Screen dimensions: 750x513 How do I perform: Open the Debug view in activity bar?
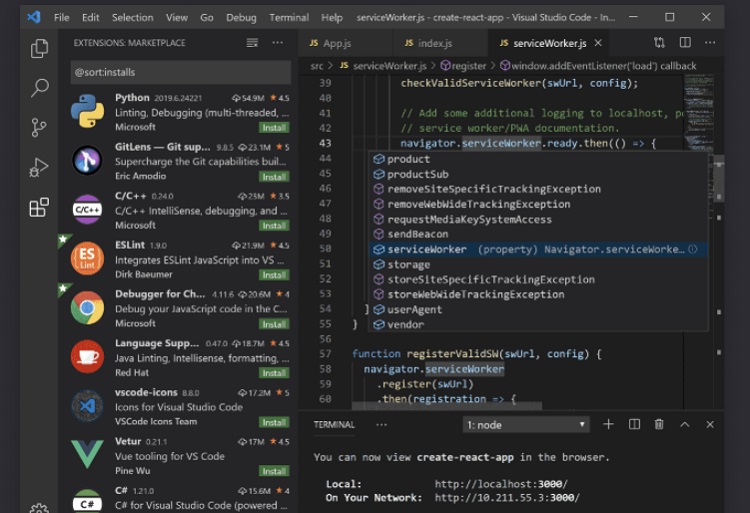39,167
